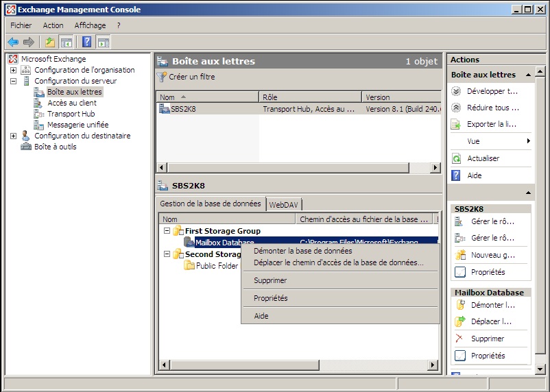This screenshot has height=392, width=550.
Task: Click the Configuration du serveur server icon
Action: (26, 81)
